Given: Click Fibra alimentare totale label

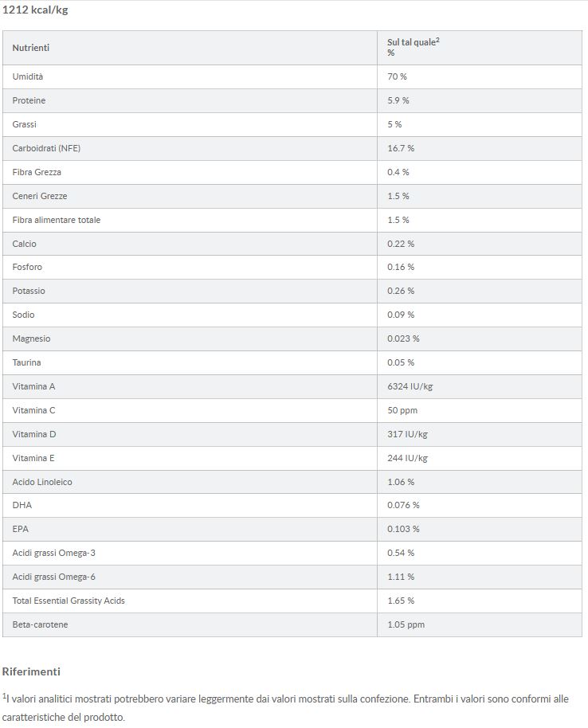Looking at the screenshot, I should [57, 220].
